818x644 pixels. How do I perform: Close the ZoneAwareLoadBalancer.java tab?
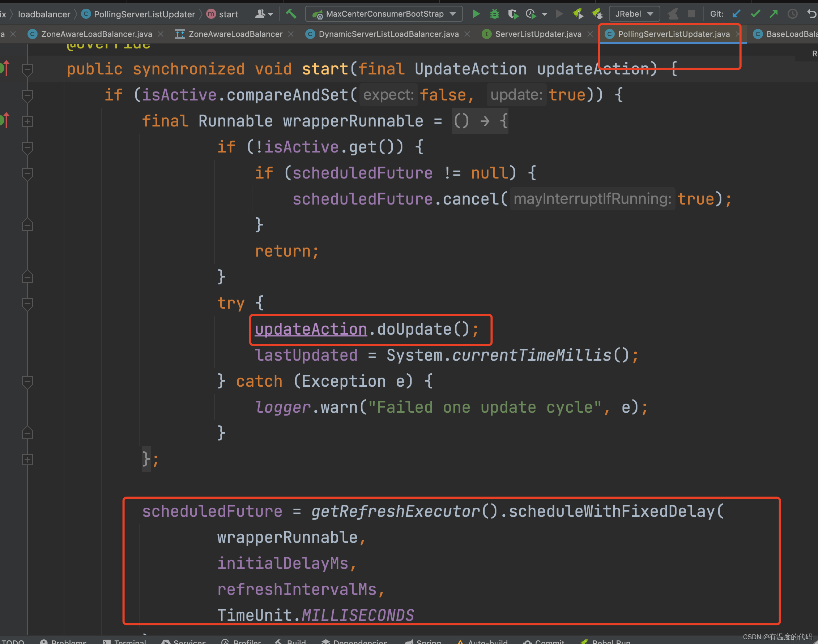tap(161, 34)
